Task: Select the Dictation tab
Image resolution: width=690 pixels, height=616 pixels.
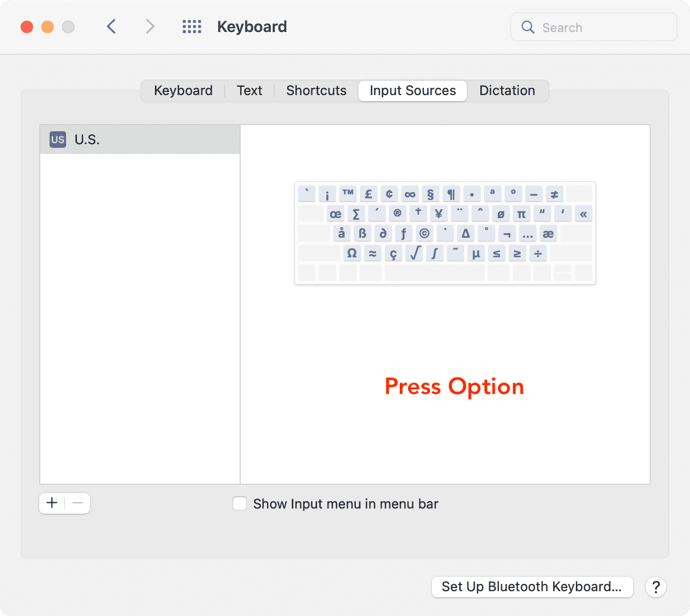Action: tap(507, 91)
